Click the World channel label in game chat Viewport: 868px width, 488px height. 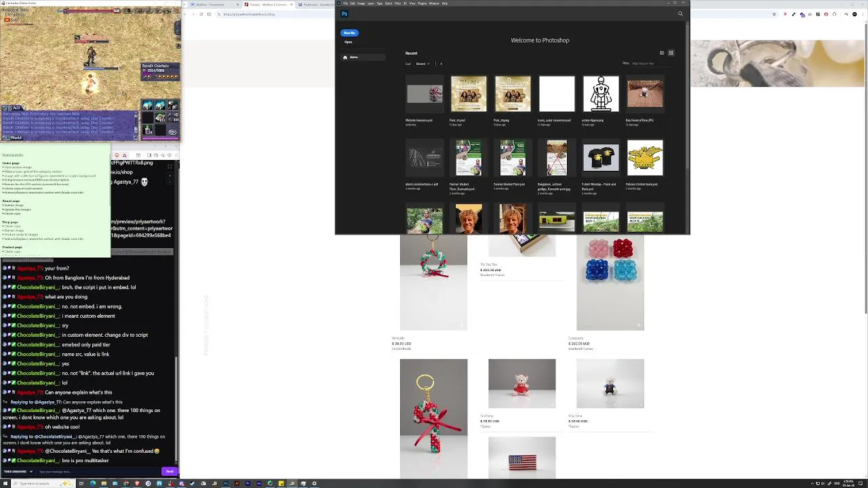click(16, 138)
